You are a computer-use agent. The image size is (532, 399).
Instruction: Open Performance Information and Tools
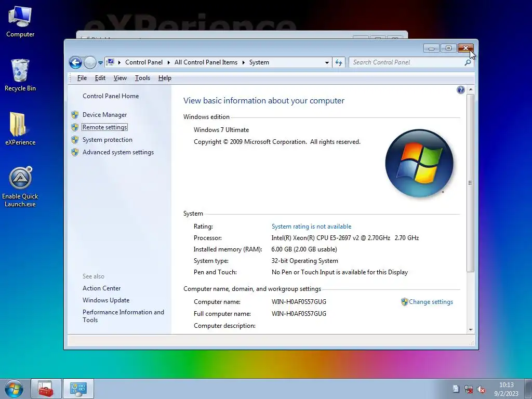pos(123,316)
